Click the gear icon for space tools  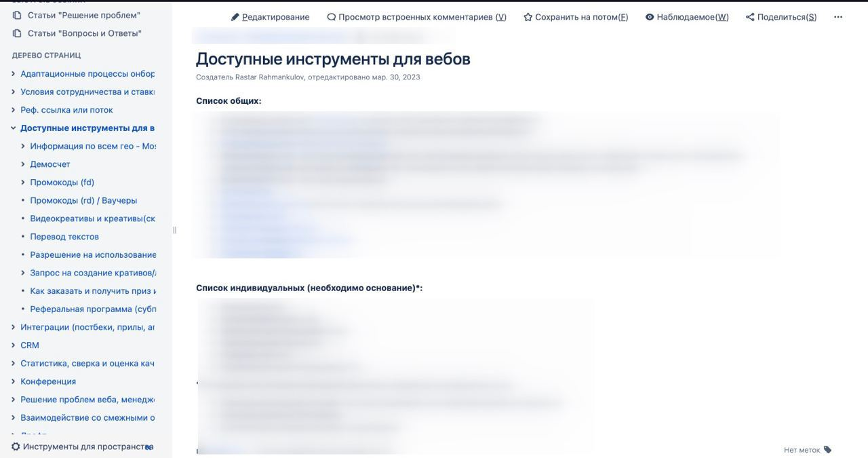(16, 446)
